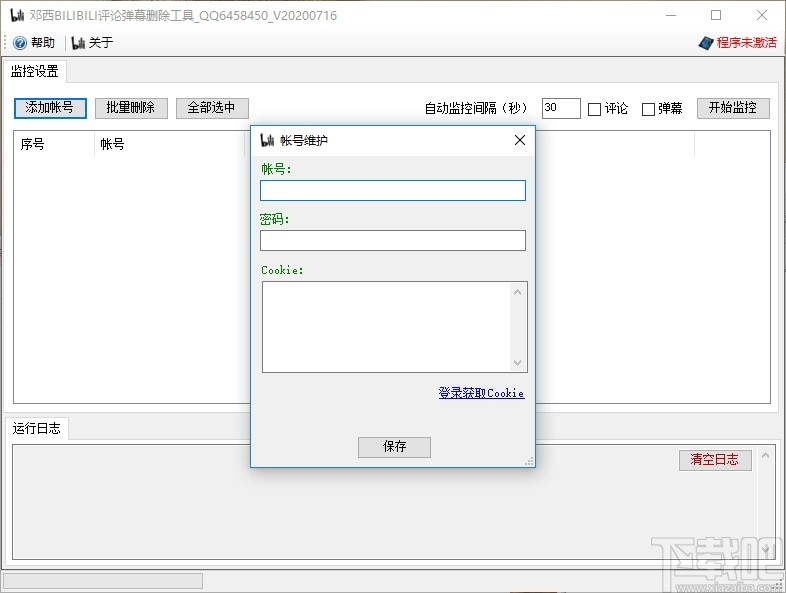This screenshot has height=593, width=786.
Task: Click the dialog resize grip corner
Action: click(529, 462)
